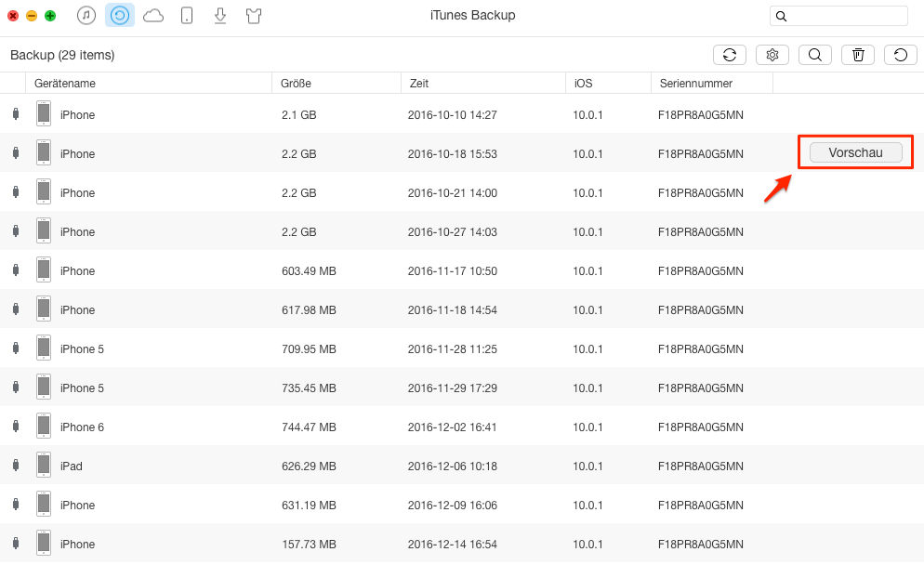Click the date 2016-11-18 14:54
The width and height of the screenshot is (924, 565).
coord(453,309)
